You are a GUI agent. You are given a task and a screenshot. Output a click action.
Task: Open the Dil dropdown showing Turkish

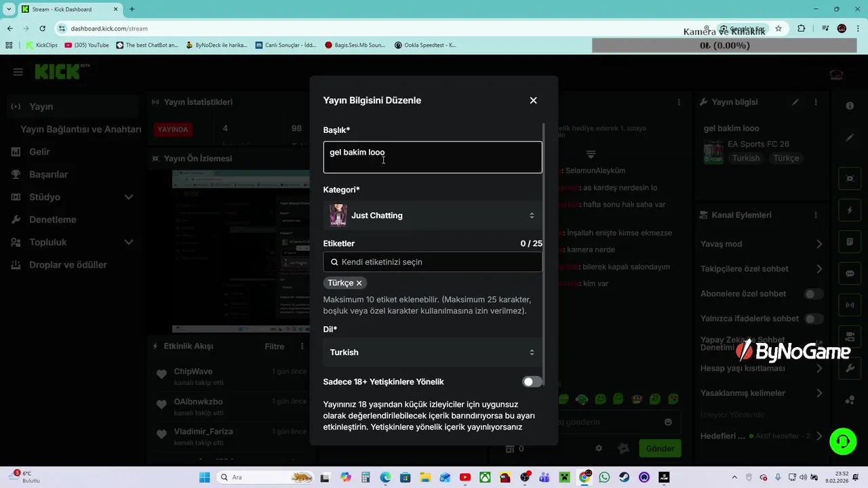coord(433,352)
